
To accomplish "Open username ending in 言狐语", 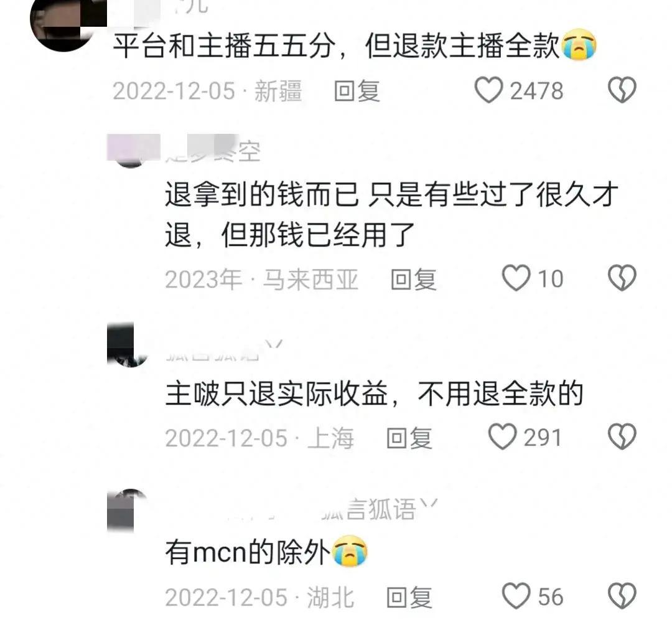I will (380, 509).
